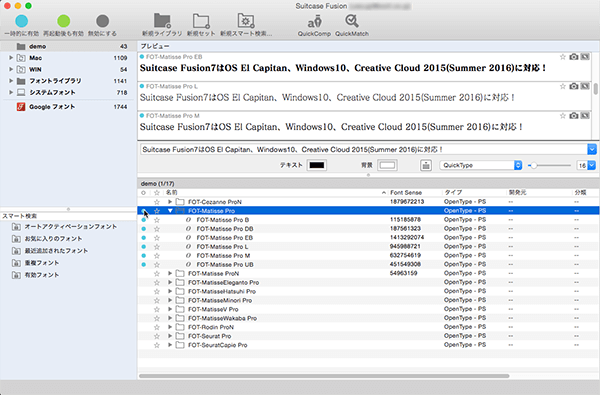Toggle favorite star for FOT-Cezanne ProN
The width and height of the screenshot is (600, 395).
(157, 202)
